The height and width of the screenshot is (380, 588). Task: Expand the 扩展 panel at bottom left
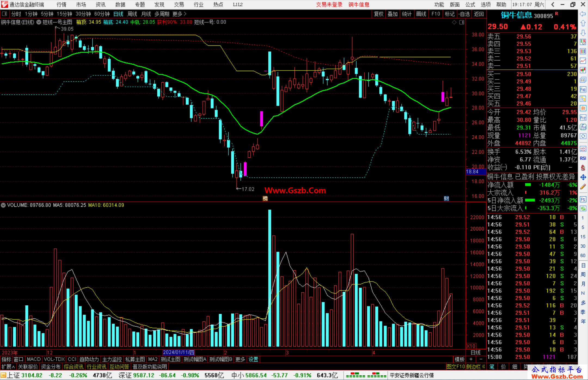point(8,367)
